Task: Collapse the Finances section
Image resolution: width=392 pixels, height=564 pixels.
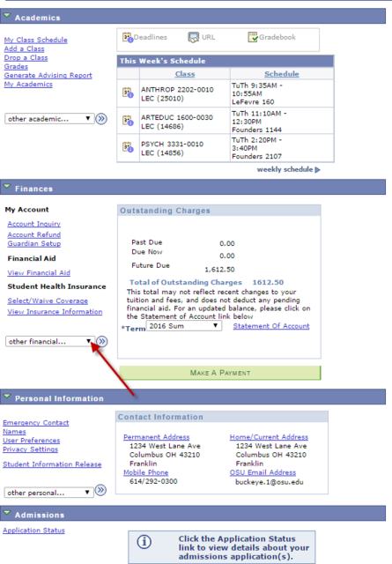Action: pyautogui.click(x=6, y=187)
